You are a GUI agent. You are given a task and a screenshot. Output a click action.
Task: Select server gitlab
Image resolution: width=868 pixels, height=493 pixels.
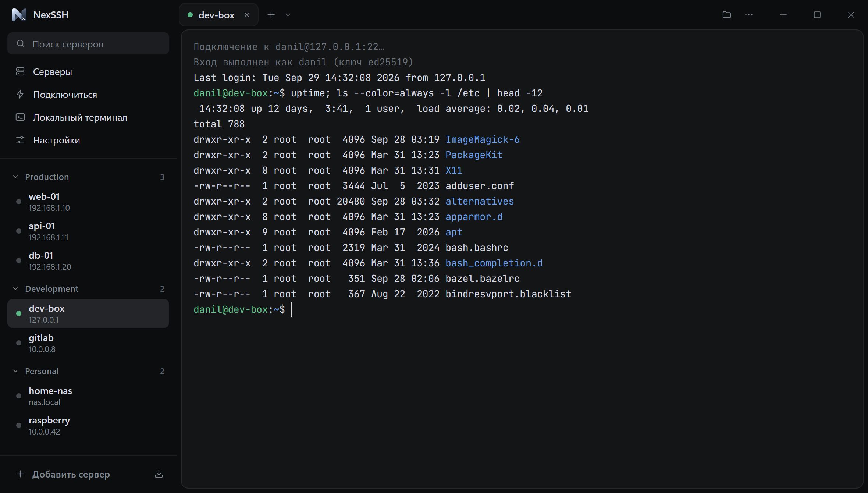[x=88, y=343]
